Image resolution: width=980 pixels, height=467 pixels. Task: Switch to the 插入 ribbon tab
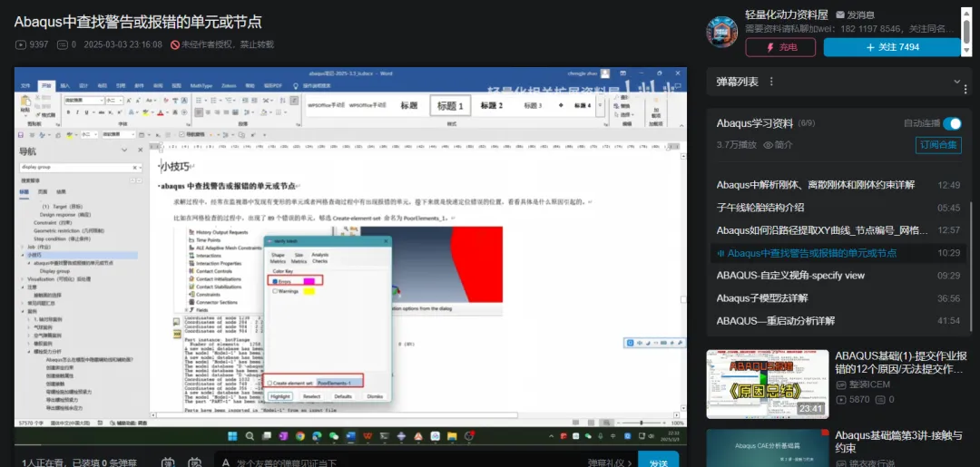pyautogui.click(x=65, y=85)
